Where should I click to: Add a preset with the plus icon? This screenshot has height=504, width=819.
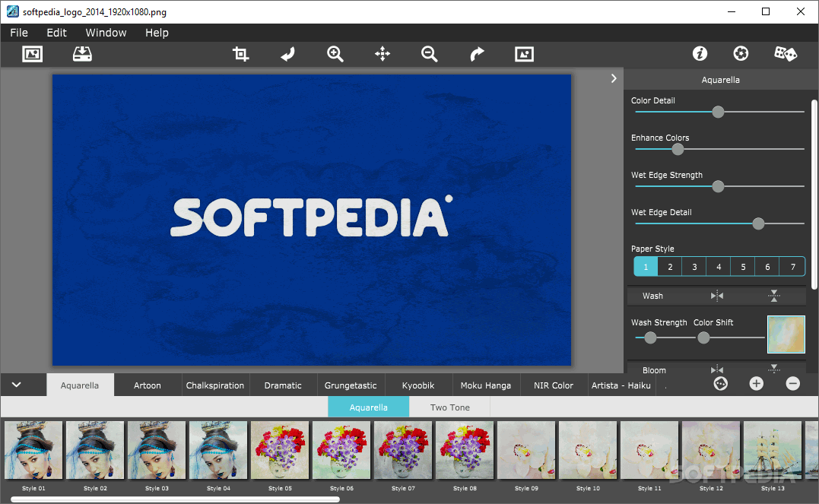757,384
